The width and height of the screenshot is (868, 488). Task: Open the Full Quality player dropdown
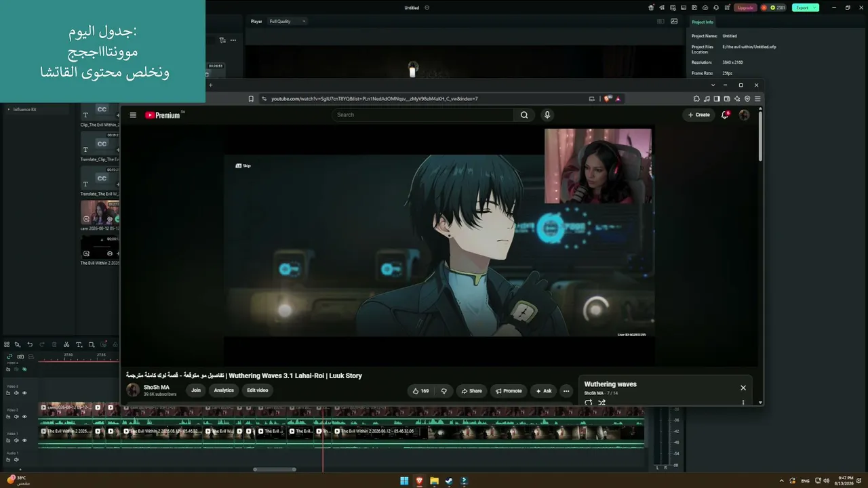[x=288, y=22]
